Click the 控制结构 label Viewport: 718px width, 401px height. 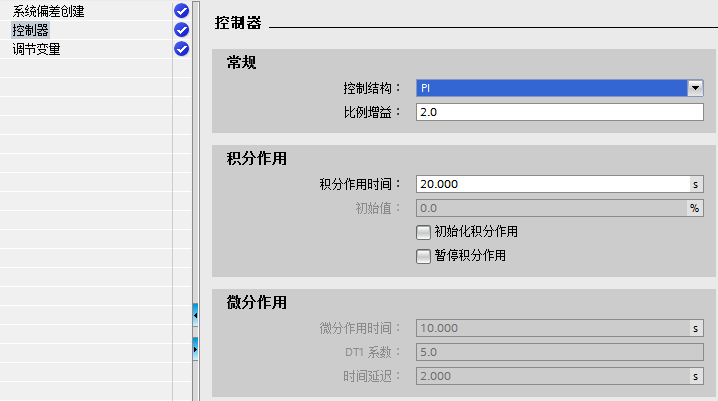(372, 88)
